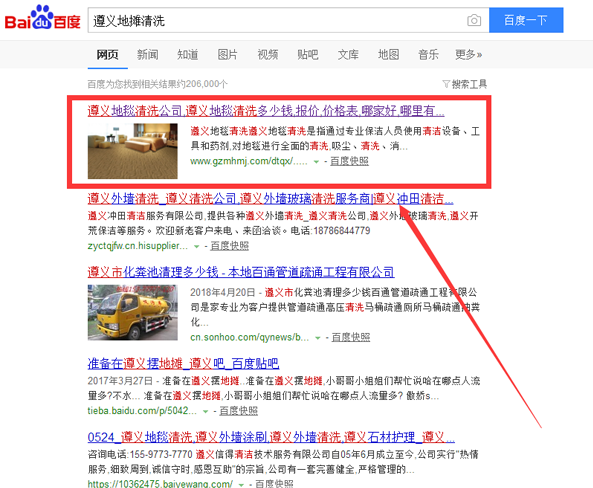593x488 pixels.
Task: Click the 百度一下 search button
Action: click(x=526, y=20)
